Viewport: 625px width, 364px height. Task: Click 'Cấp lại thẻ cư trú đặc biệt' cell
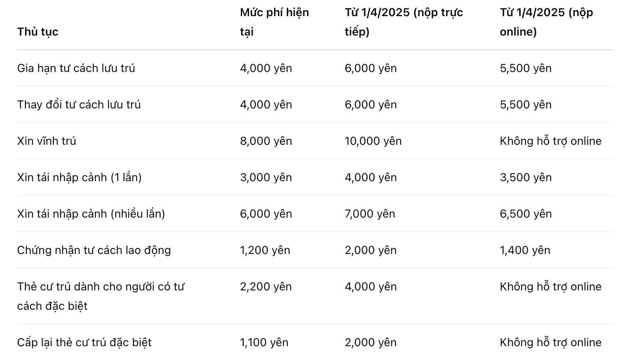tap(84, 342)
